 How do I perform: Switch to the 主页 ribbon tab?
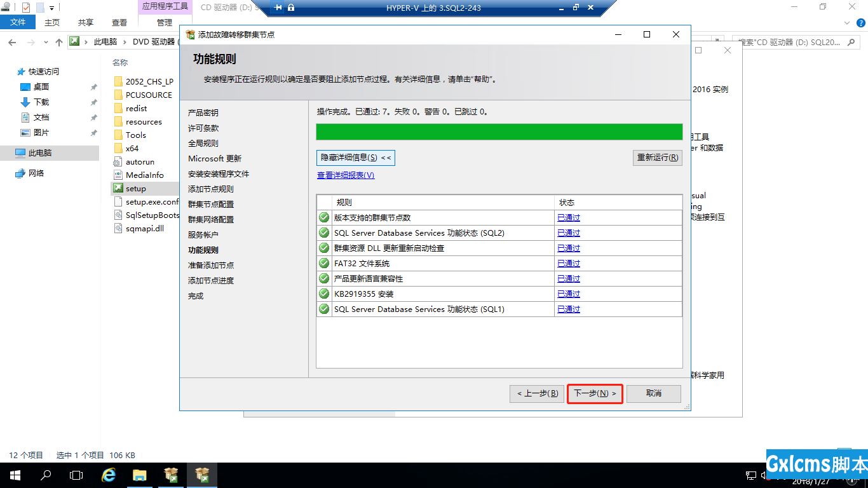coord(52,22)
